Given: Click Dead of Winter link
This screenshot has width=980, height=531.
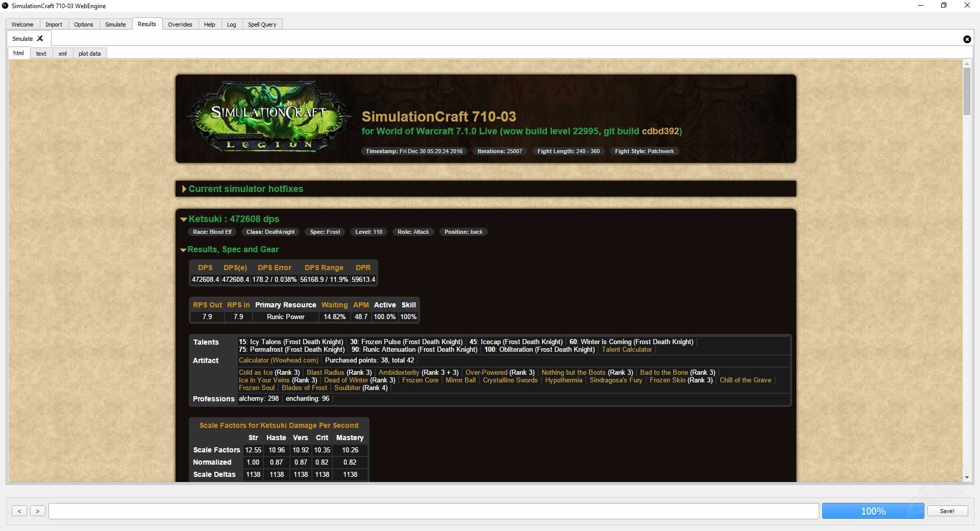Looking at the screenshot, I should pos(346,380).
